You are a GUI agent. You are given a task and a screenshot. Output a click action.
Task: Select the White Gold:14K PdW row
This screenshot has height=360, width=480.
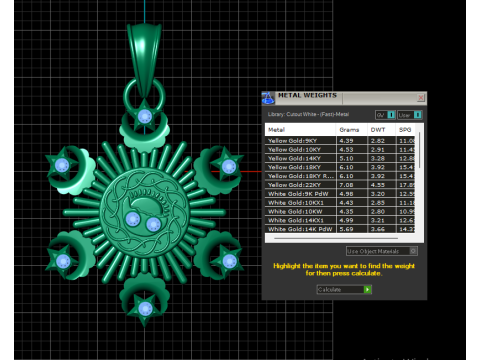click(x=340, y=229)
